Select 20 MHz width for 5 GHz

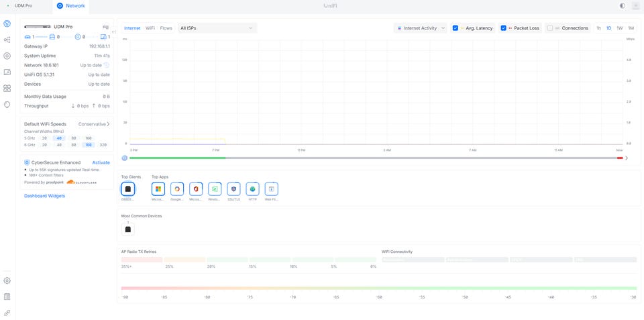[44, 138]
